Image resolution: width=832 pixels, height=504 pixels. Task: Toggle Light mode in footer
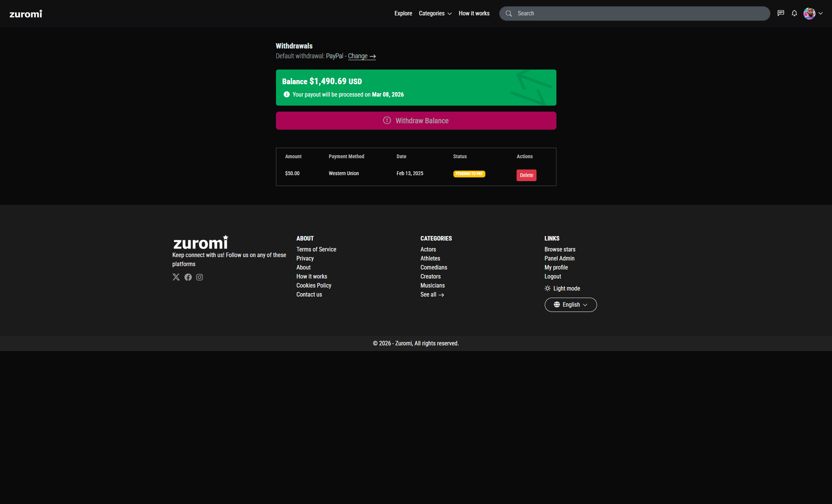pos(562,288)
